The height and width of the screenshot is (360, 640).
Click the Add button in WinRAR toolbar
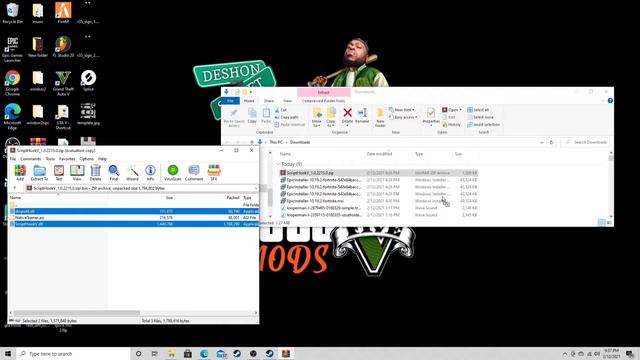20,173
